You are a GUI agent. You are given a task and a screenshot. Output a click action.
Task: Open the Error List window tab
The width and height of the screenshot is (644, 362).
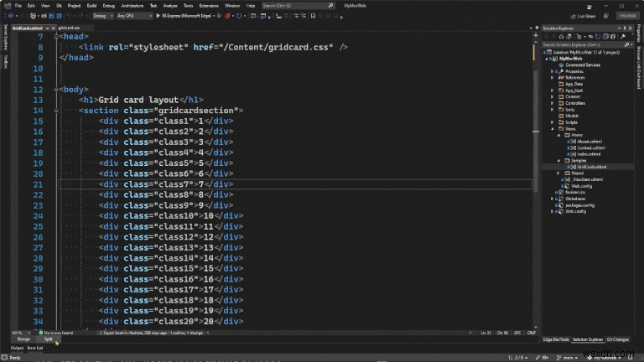(35, 348)
